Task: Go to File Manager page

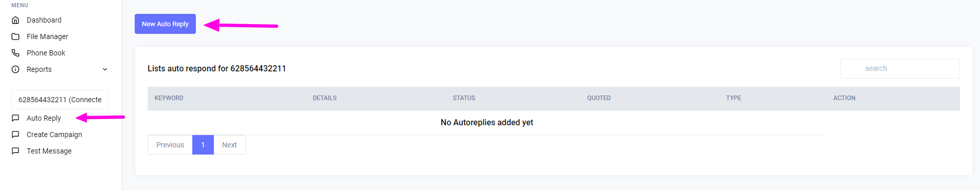Action: (x=47, y=36)
